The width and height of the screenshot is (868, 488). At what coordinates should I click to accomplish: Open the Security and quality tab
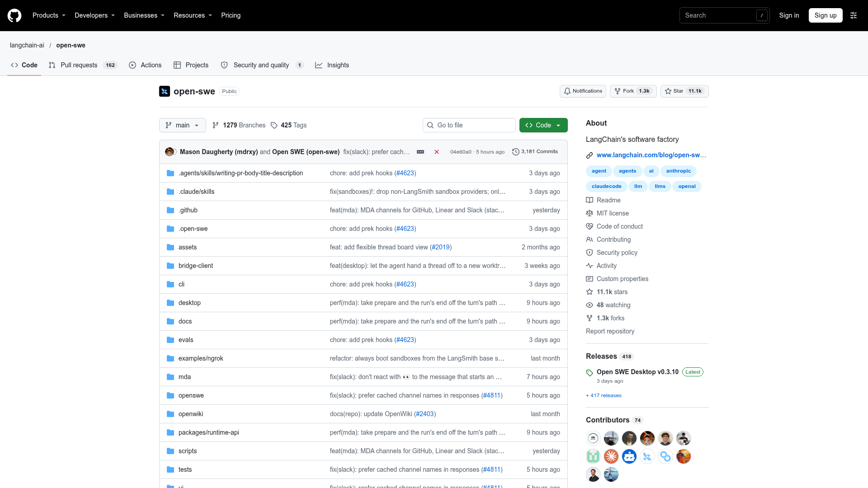click(262, 65)
